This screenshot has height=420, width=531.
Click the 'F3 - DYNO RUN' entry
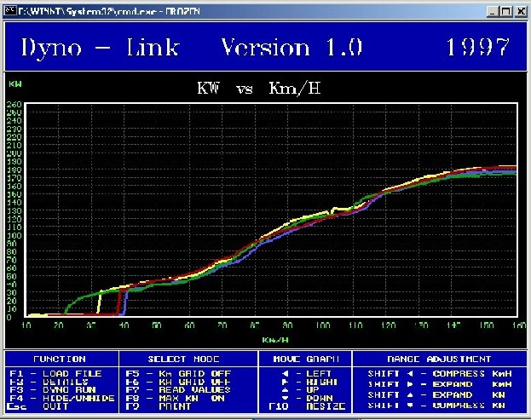point(53,390)
